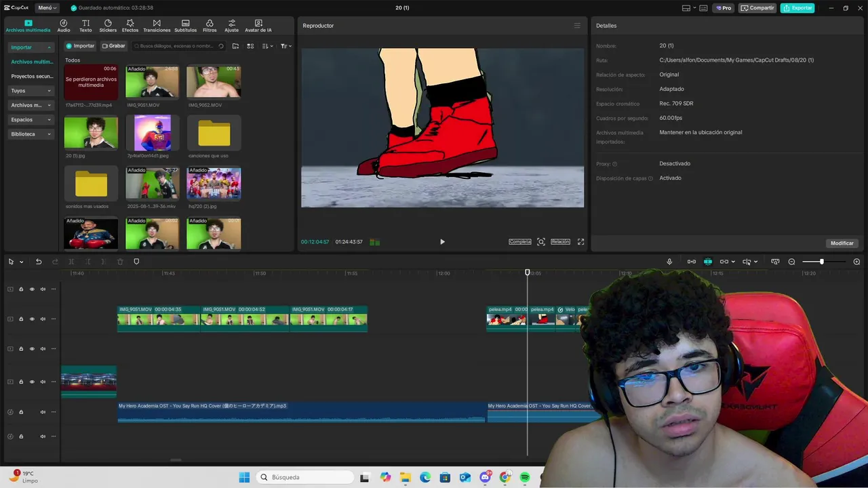Select hq720 (2).jpg thumbnail
The height and width of the screenshot is (488, 868).
pyautogui.click(x=214, y=184)
